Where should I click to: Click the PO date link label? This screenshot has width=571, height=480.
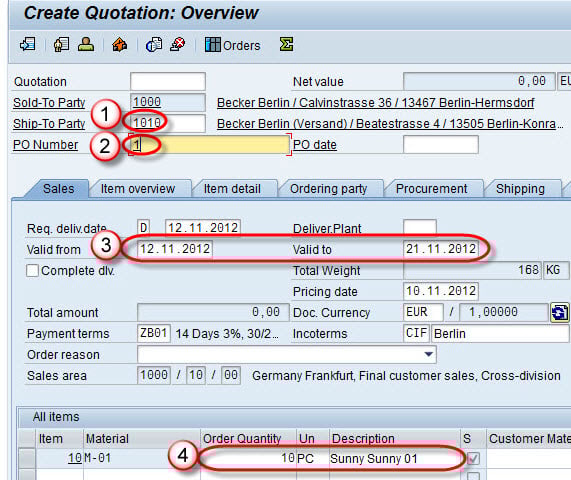(x=315, y=145)
